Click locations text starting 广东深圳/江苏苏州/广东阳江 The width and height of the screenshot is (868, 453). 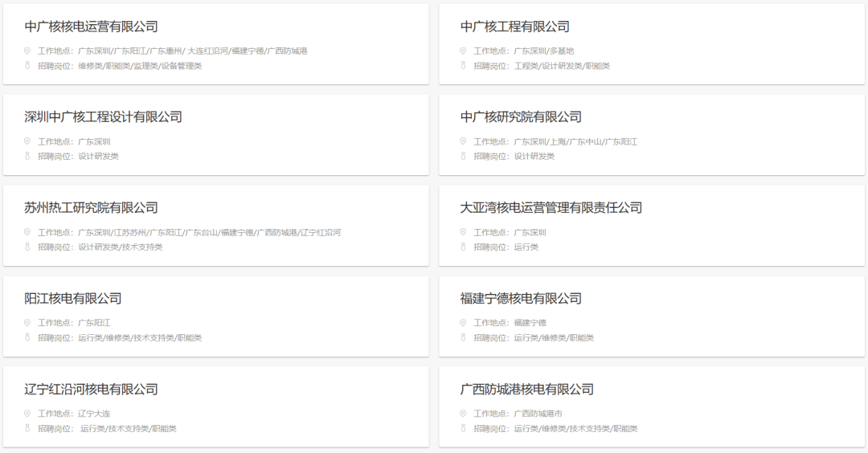pyautogui.click(x=209, y=232)
